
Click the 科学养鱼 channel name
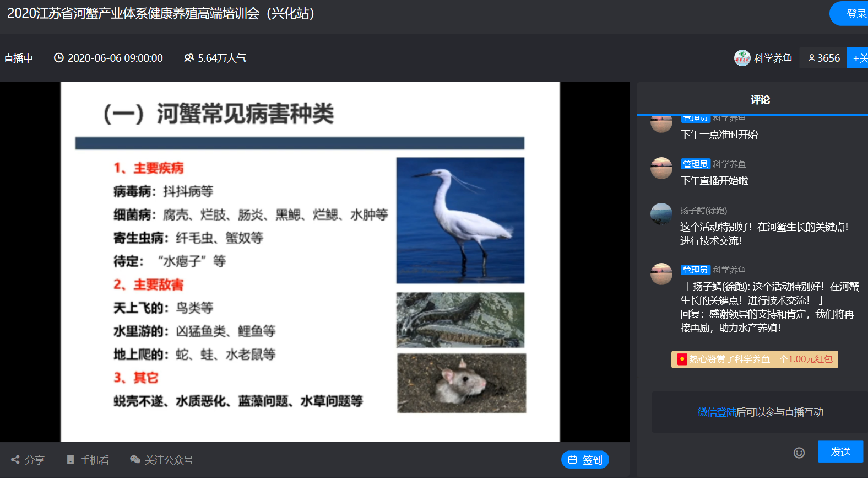[x=773, y=58]
